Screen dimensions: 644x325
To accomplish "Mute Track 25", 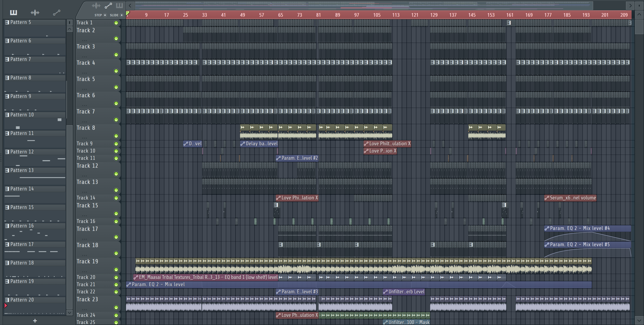I will [x=116, y=322].
